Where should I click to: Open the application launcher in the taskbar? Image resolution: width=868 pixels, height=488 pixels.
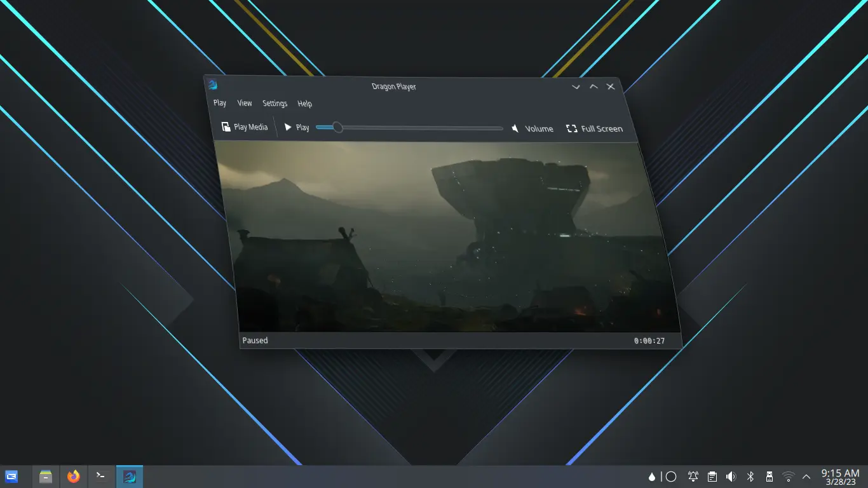(x=11, y=476)
